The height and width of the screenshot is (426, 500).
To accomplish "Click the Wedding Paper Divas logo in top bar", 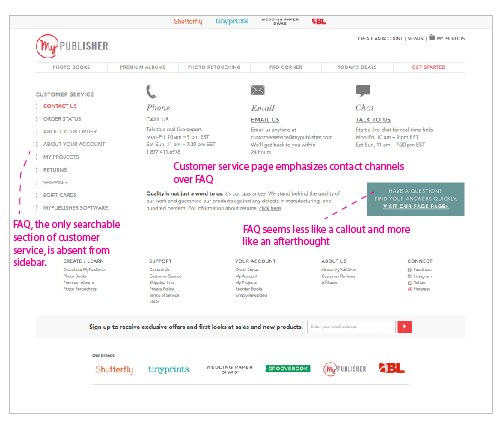I will point(280,21).
